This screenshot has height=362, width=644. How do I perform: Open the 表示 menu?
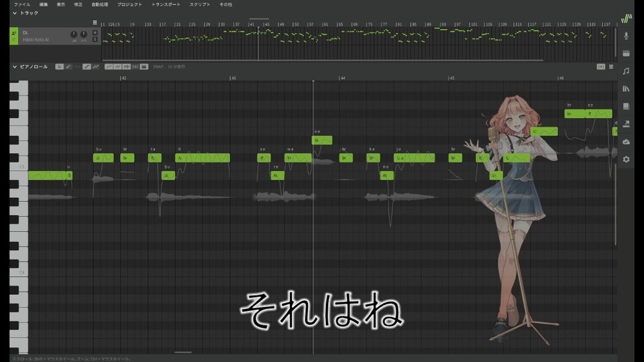tap(61, 5)
